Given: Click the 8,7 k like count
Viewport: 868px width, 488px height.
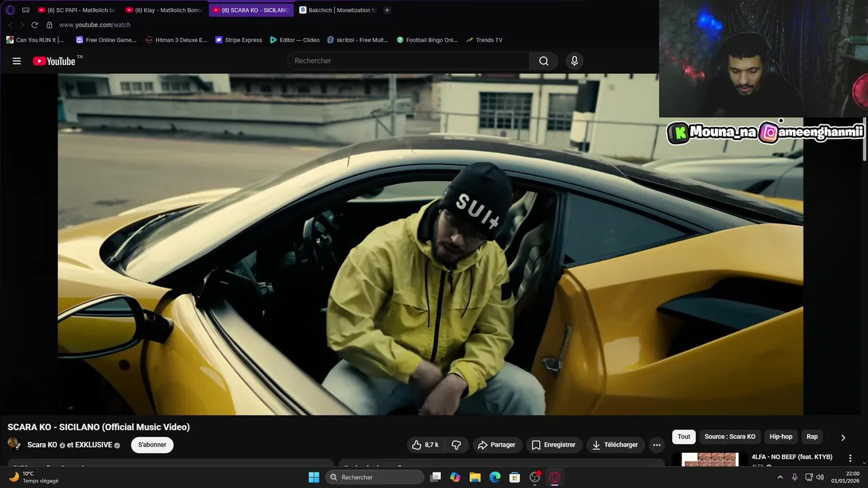Looking at the screenshot, I should pos(431,445).
